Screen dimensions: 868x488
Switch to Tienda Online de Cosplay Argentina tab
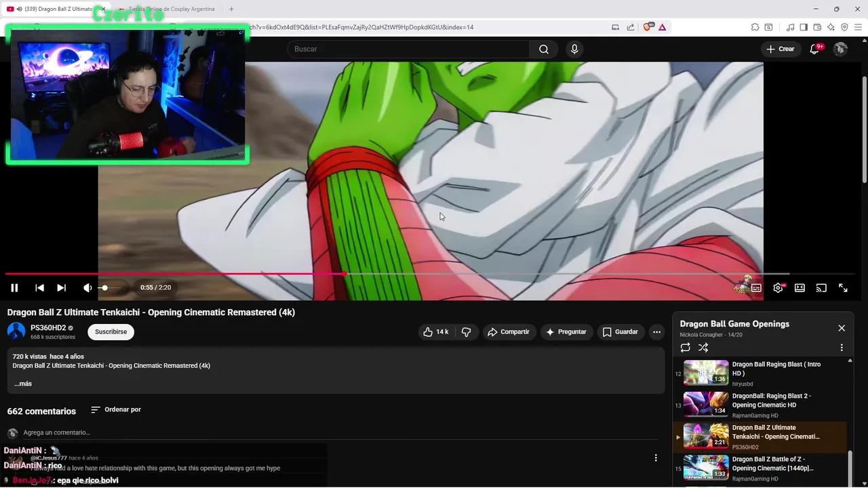click(x=168, y=9)
